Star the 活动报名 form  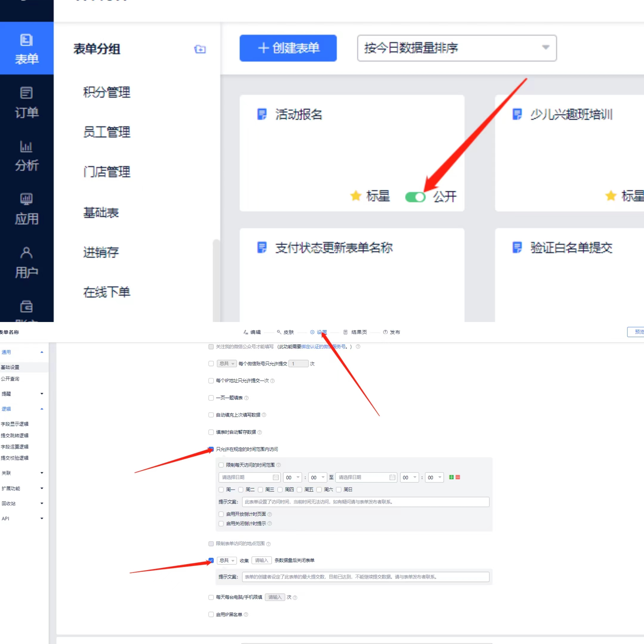point(356,196)
